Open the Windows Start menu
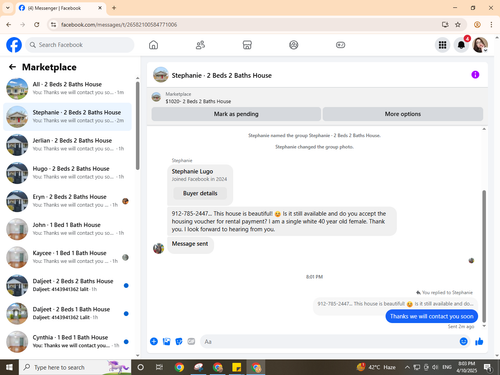 click(9, 367)
